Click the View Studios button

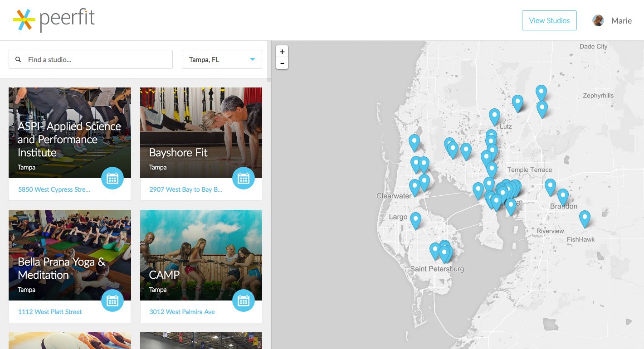coord(549,20)
